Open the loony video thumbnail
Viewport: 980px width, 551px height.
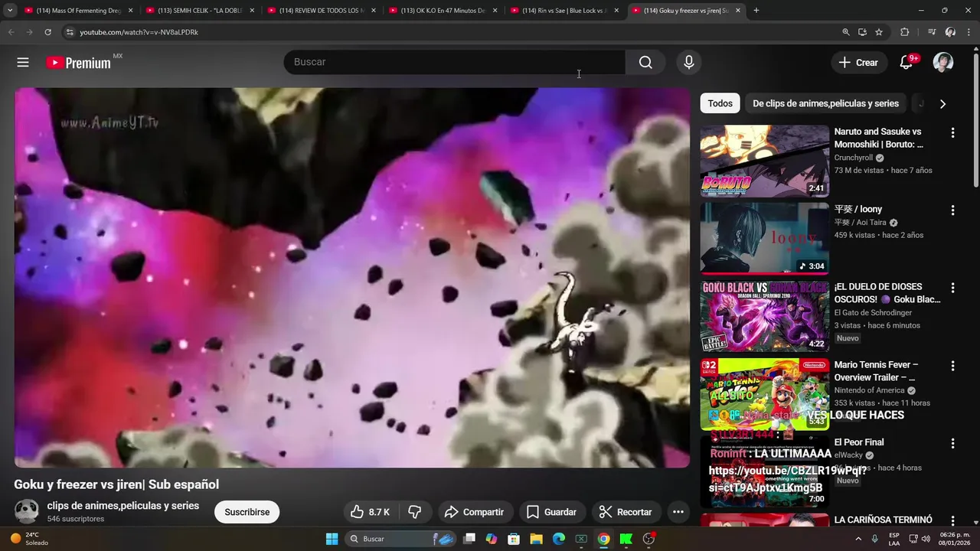pyautogui.click(x=764, y=238)
